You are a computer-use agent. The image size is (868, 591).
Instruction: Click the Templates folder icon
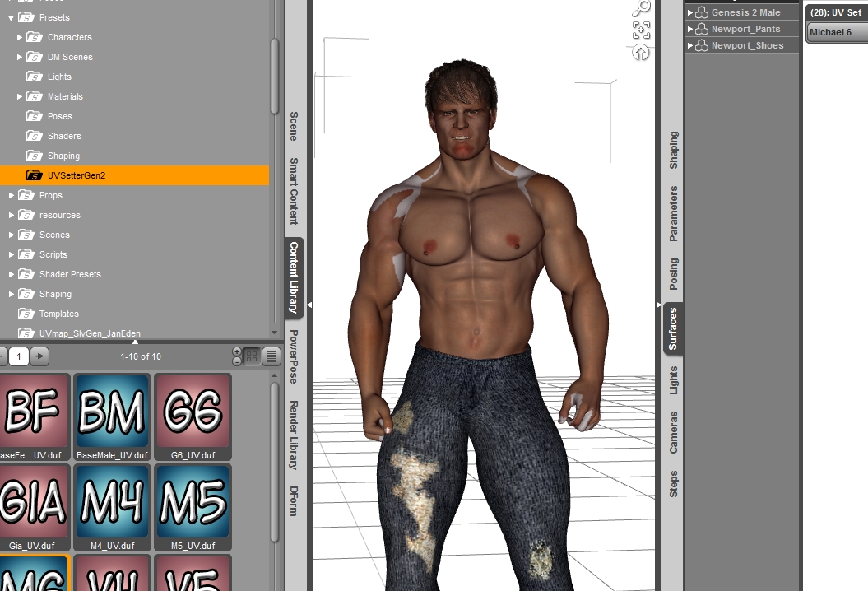point(26,314)
